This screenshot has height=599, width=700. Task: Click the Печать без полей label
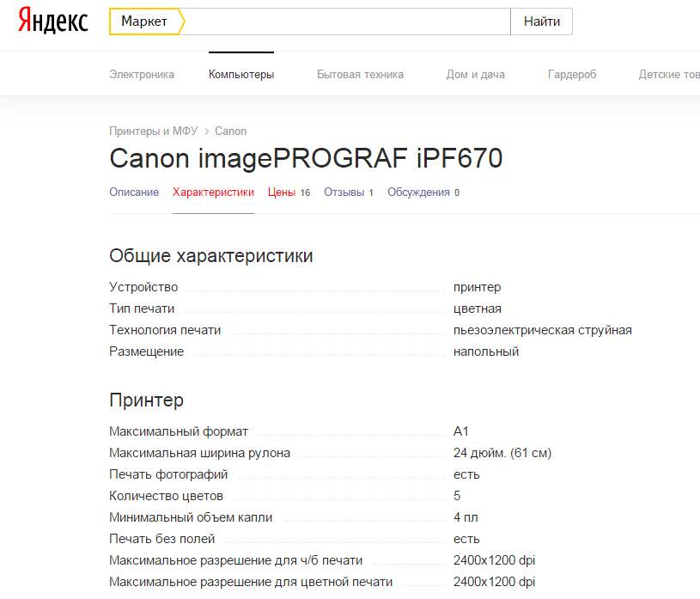[162, 539]
